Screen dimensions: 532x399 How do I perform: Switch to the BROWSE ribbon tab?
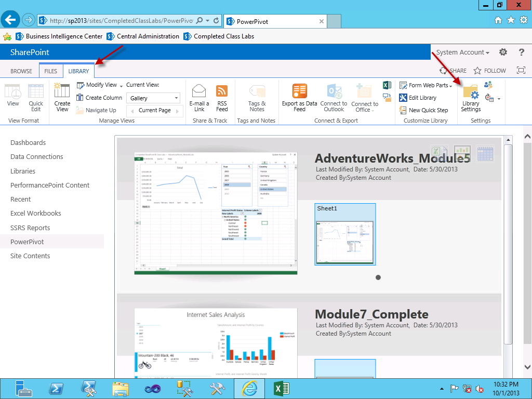click(x=21, y=71)
